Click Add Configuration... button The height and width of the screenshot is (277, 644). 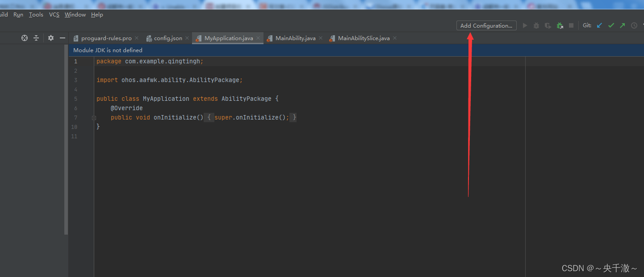486,25
